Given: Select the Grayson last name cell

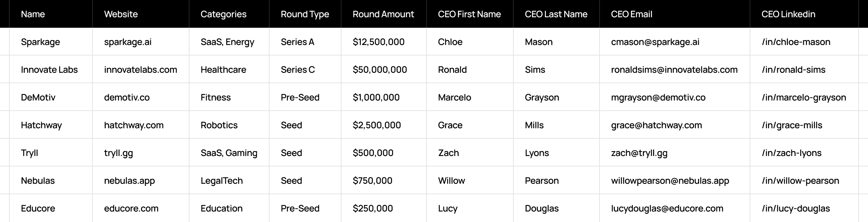Looking at the screenshot, I should [556, 97].
